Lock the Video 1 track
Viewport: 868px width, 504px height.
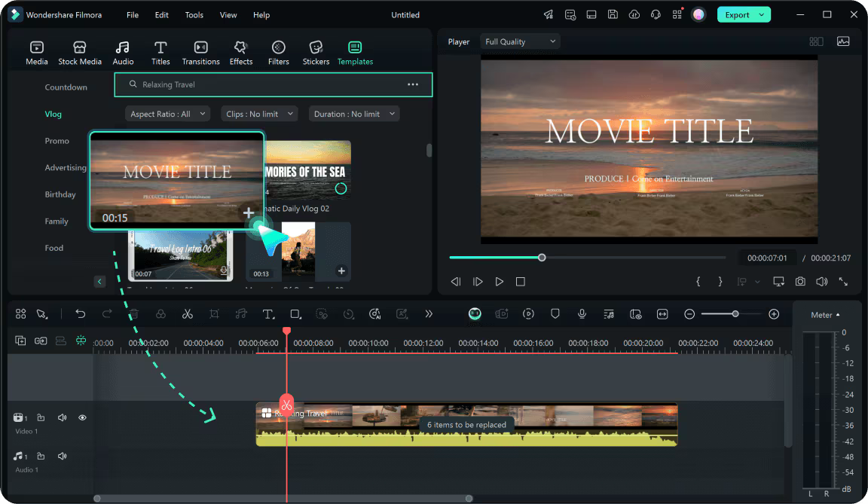coord(41,417)
